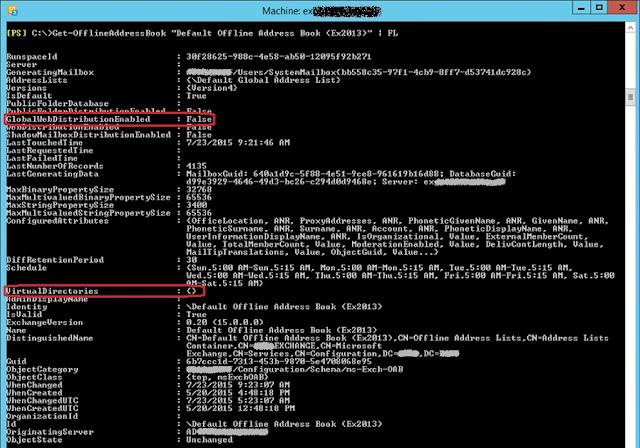This screenshot has width=640, height=448.
Task: Click the DiffRetentionPeriod value 30
Action: pyautogui.click(x=191, y=260)
